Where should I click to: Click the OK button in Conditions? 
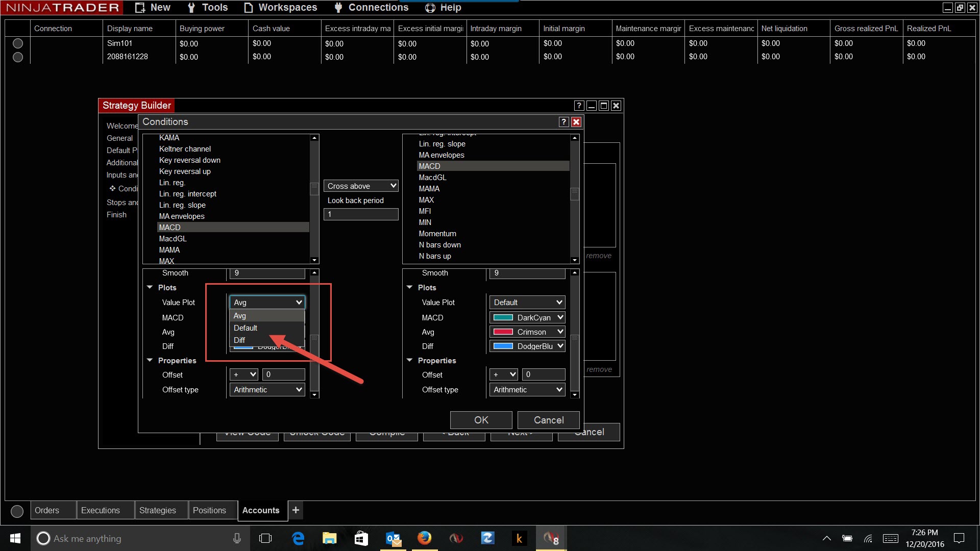[481, 420]
